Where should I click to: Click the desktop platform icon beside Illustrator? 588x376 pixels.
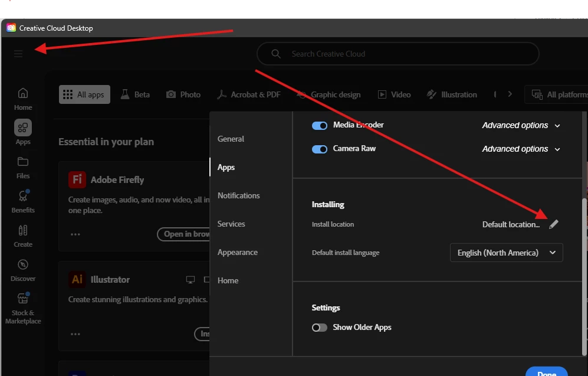point(190,280)
